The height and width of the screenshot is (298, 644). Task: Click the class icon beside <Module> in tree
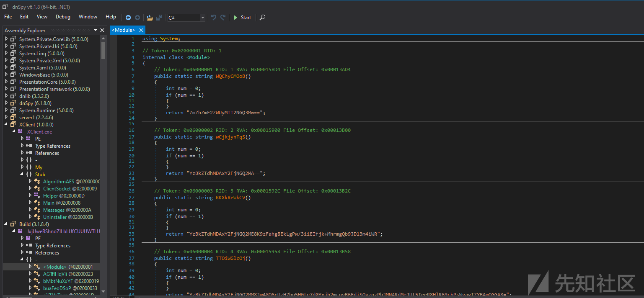point(37,267)
